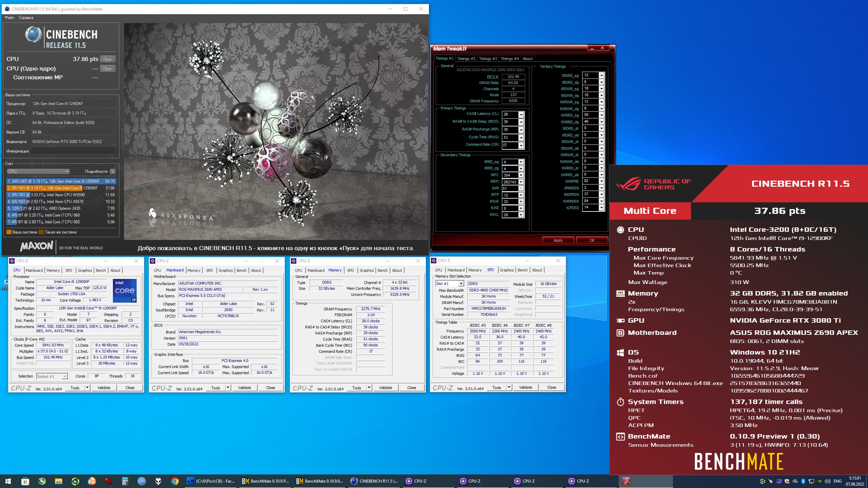Switch to CINEBENCH R11.5 taskbar item

click(x=374, y=481)
